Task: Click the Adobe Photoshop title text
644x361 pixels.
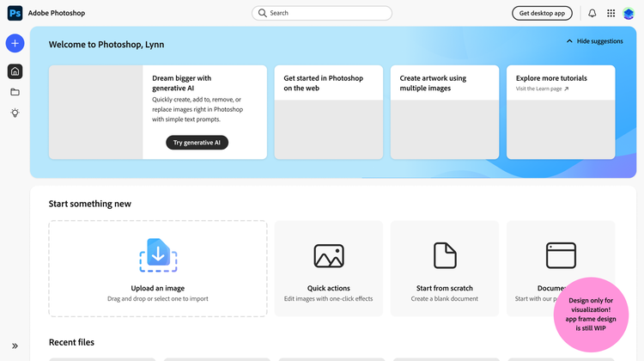Action: tap(57, 13)
